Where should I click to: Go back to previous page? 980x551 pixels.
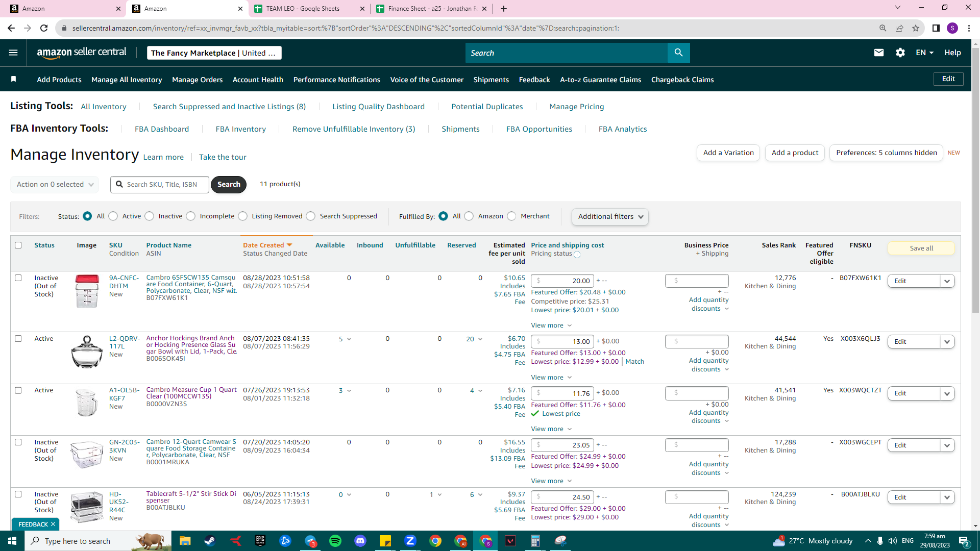pyautogui.click(x=11, y=28)
